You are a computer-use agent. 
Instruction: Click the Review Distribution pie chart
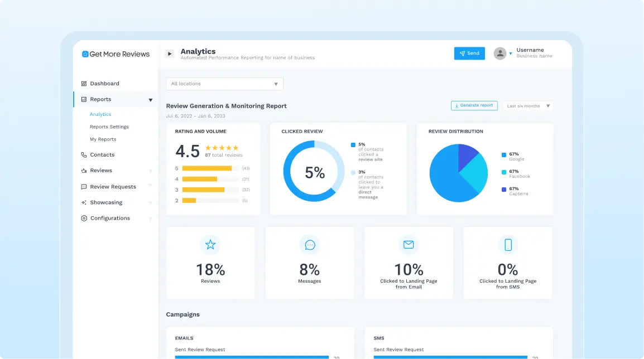coord(459,173)
